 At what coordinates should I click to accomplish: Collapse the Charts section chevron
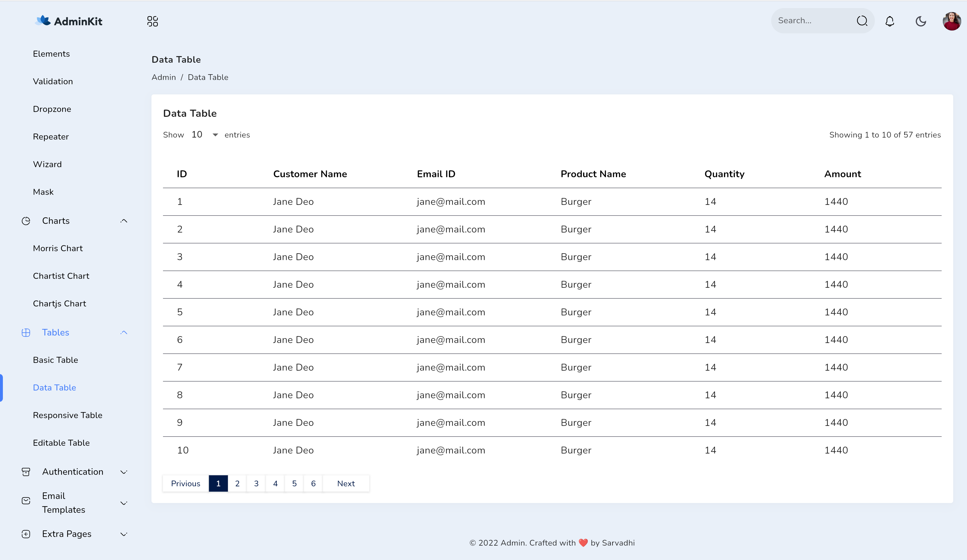tap(124, 221)
